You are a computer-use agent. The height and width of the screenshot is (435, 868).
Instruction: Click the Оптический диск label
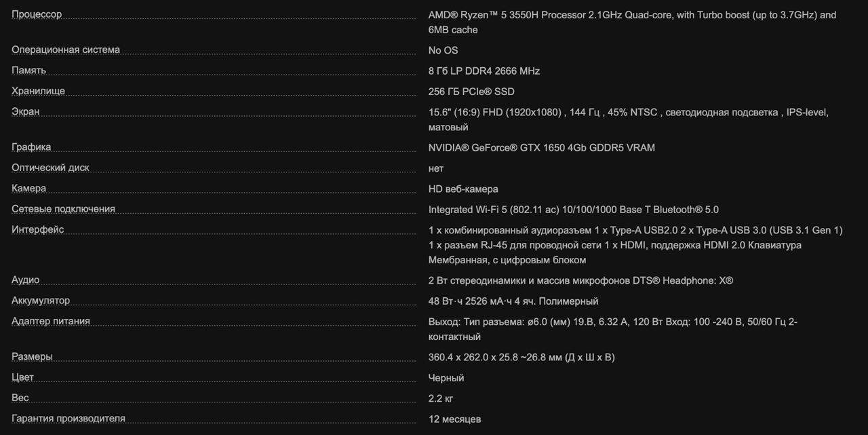(50, 168)
